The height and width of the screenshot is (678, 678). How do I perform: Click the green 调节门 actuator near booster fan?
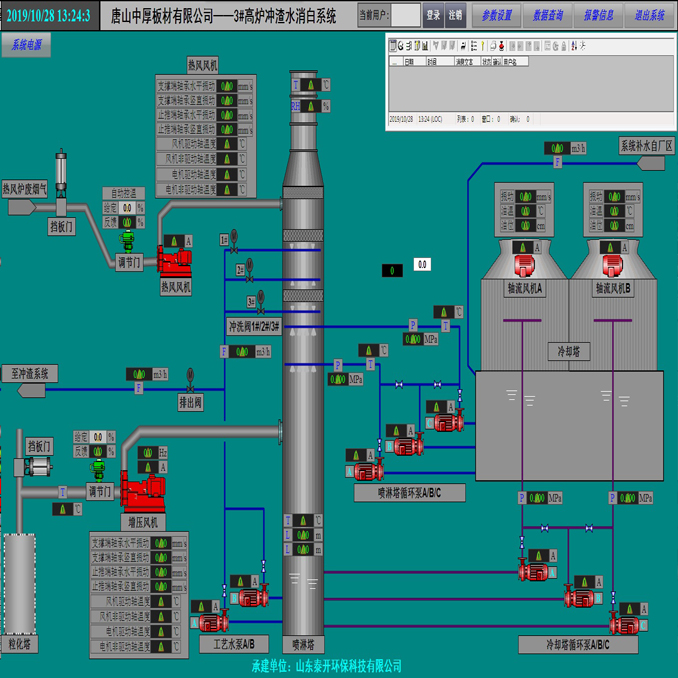point(98,471)
